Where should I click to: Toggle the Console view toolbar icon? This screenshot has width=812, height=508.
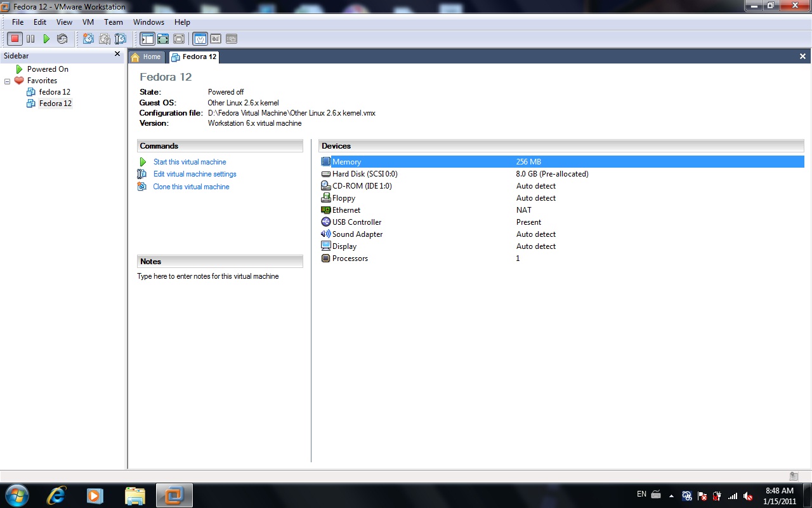231,39
